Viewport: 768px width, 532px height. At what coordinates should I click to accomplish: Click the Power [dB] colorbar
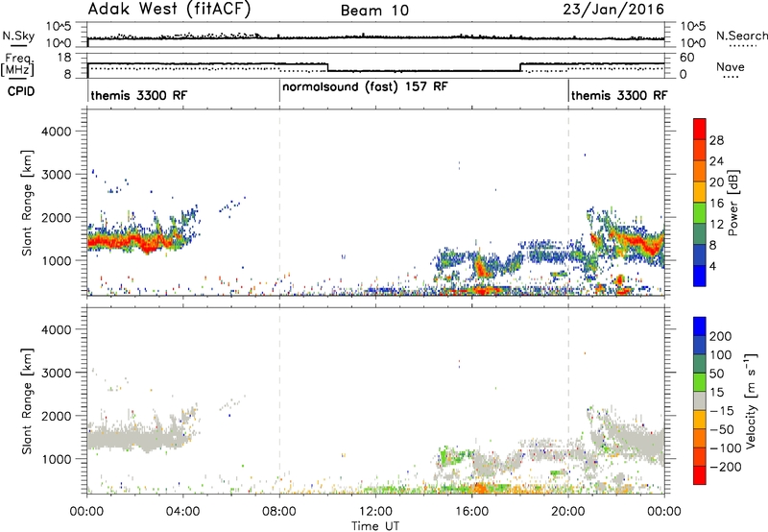(700, 203)
